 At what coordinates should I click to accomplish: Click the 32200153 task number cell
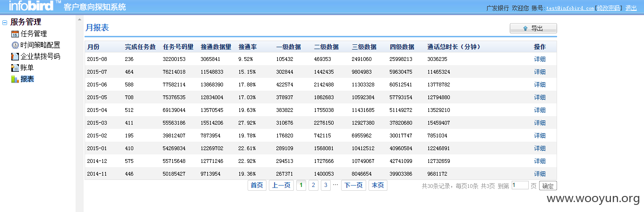tap(174, 59)
